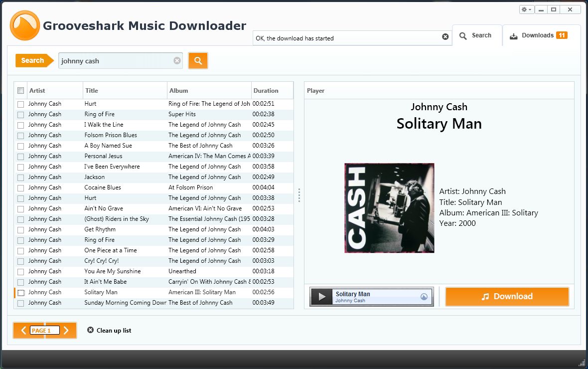Check the I Walk the Line checkbox
The width and height of the screenshot is (588, 369).
pyautogui.click(x=20, y=125)
